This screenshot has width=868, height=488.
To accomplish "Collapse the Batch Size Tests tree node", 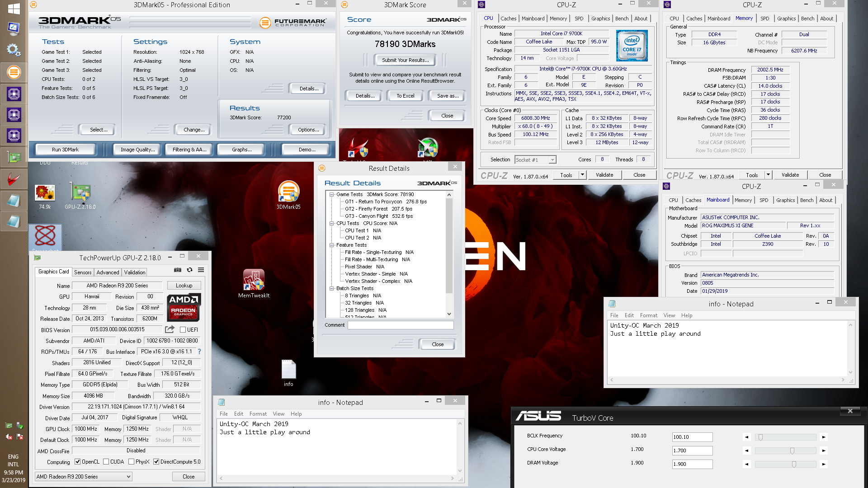I will tap(331, 288).
